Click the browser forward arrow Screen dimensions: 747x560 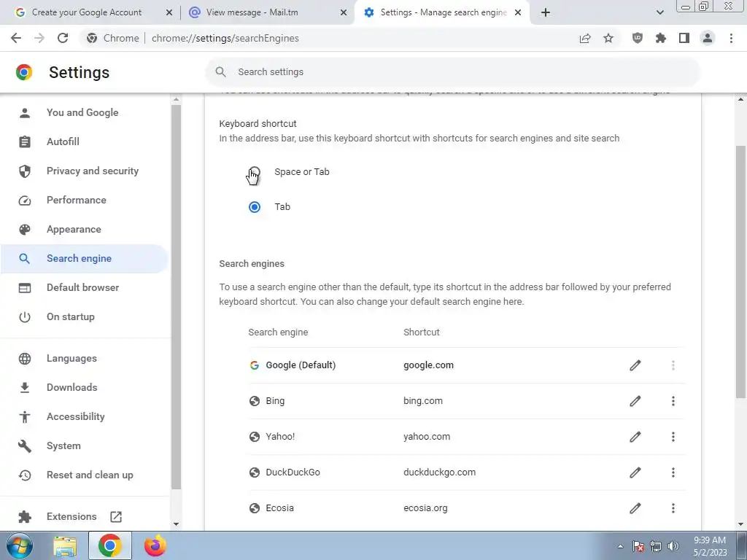pos(39,38)
